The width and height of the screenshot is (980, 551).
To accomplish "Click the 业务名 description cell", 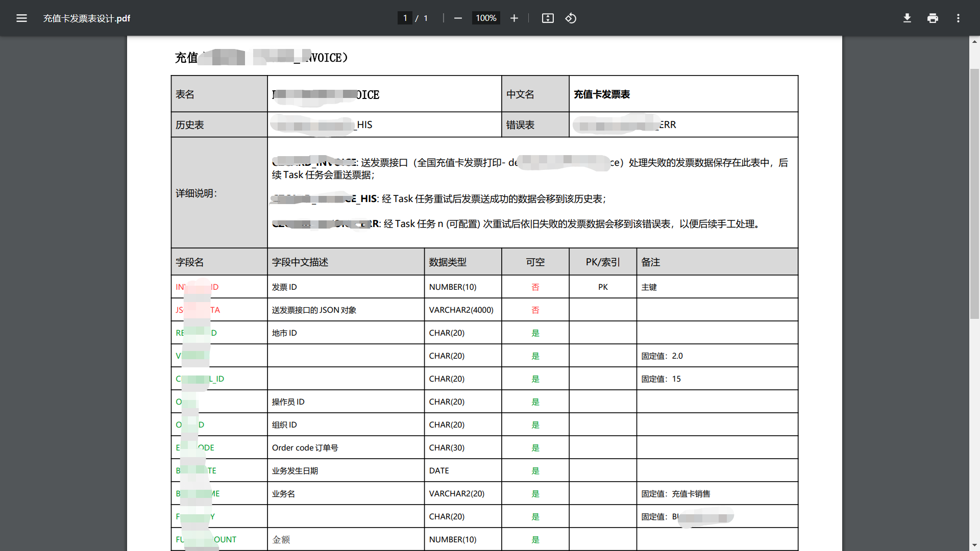I will point(346,494).
